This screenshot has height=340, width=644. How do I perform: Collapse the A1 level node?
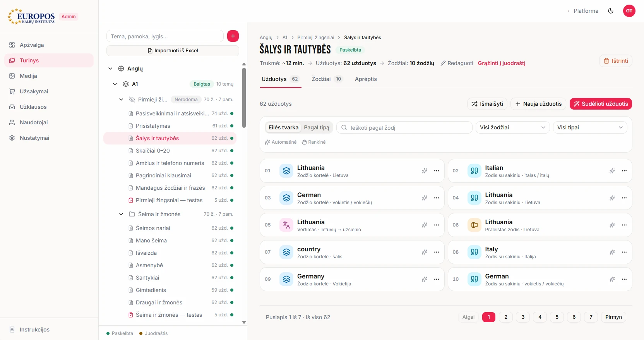pyautogui.click(x=115, y=84)
